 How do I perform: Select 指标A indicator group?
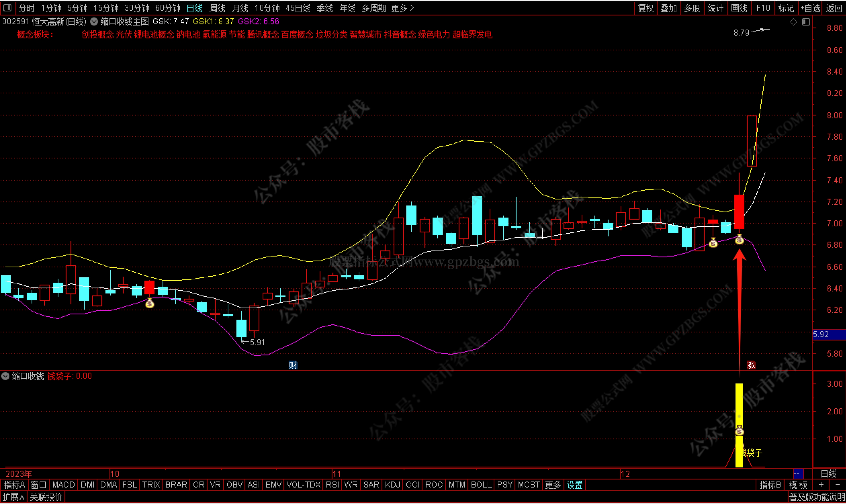pos(14,485)
